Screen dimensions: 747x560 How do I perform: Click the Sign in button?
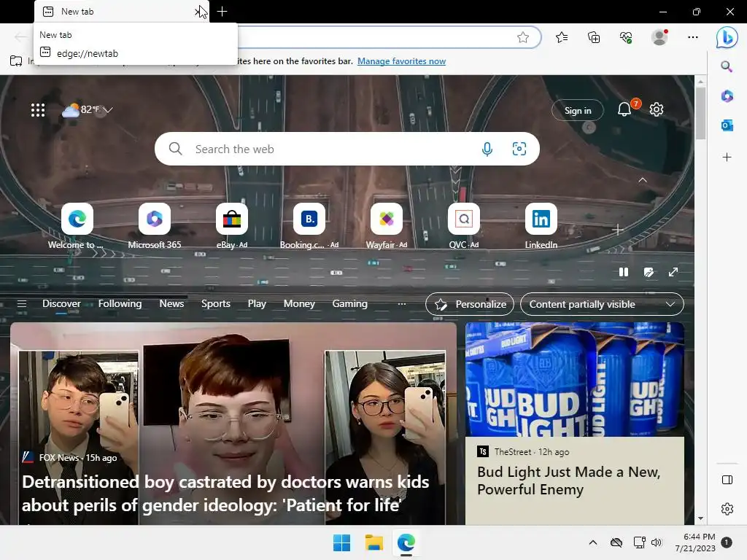point(578,111)
